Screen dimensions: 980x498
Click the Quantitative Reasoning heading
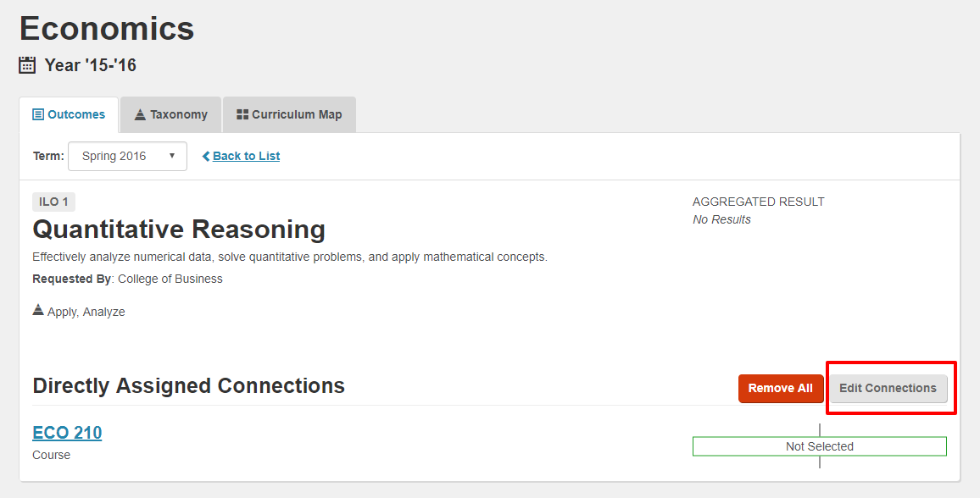pyautogui.click(x=179, y=230)
